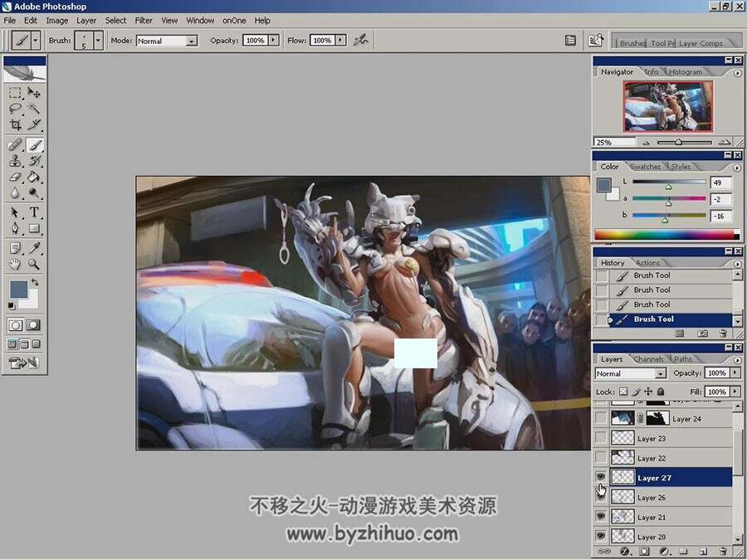Image resolution: width=747 pixels, height=560 pixels.
Task: Open the onOne menu
Action: pos(234,21)
